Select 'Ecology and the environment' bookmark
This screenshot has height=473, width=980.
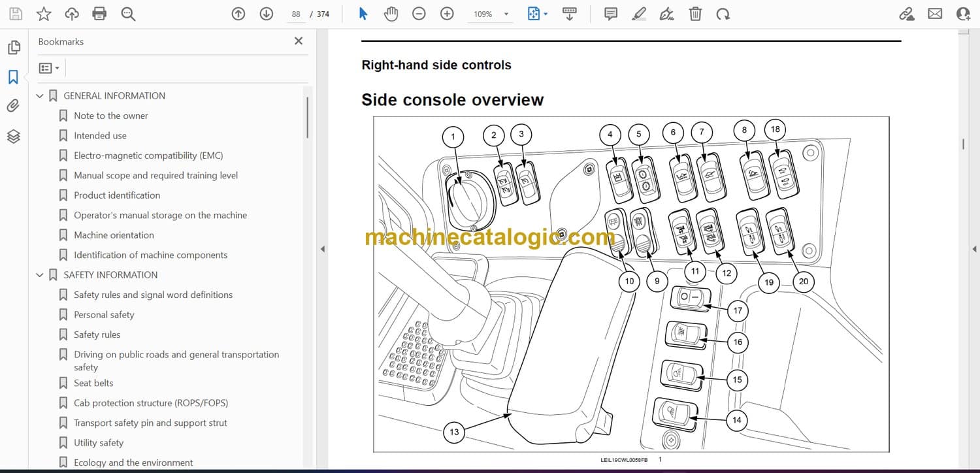[x=133, y=463]
